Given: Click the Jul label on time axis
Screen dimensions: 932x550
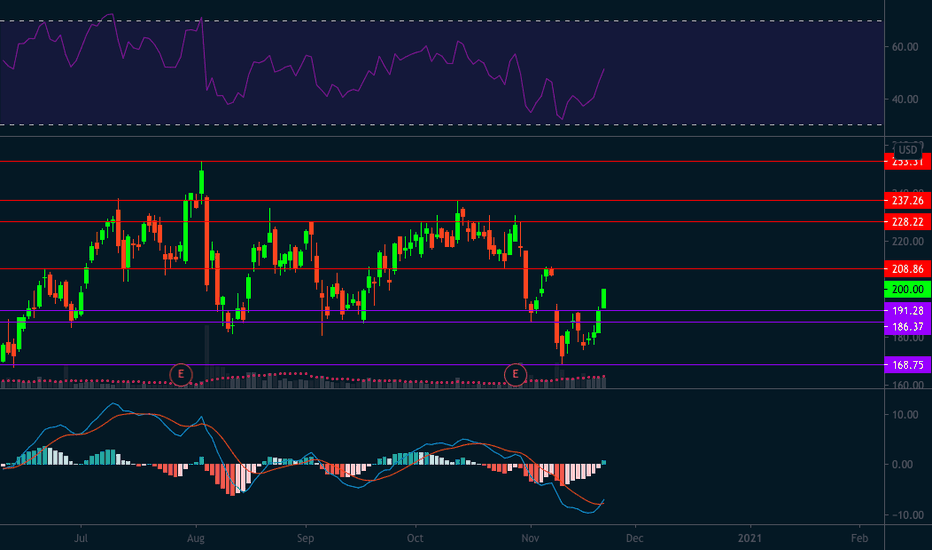Looking at the screenshot, I should point(81,538).
